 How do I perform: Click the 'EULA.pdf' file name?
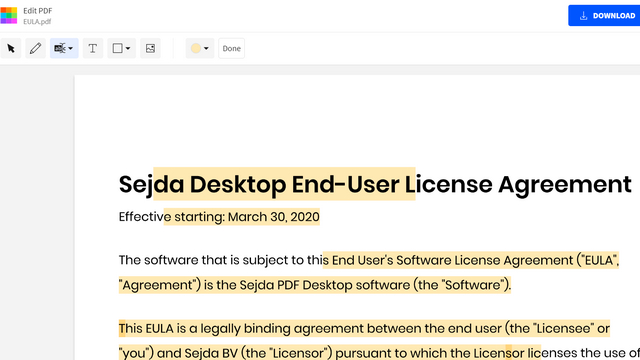point(37,22)
